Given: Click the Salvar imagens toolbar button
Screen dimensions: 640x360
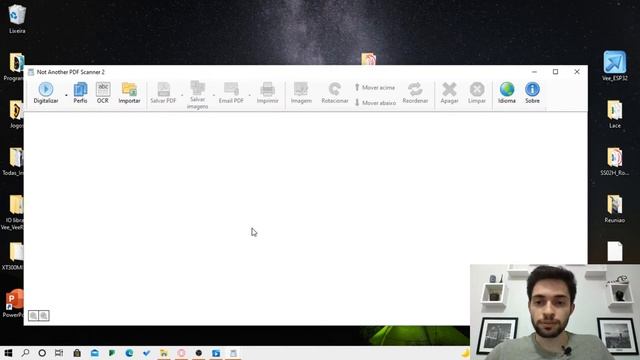Looking at the screenshot, I should (198, 95).
